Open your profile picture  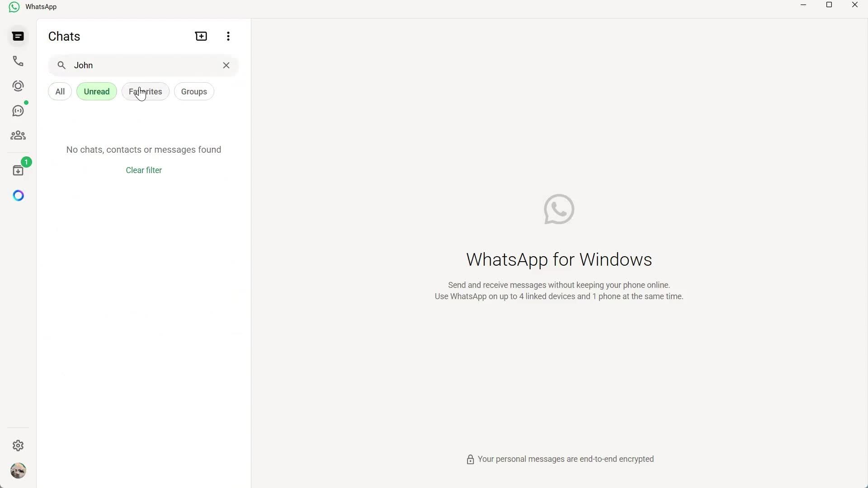coord(18,471)
